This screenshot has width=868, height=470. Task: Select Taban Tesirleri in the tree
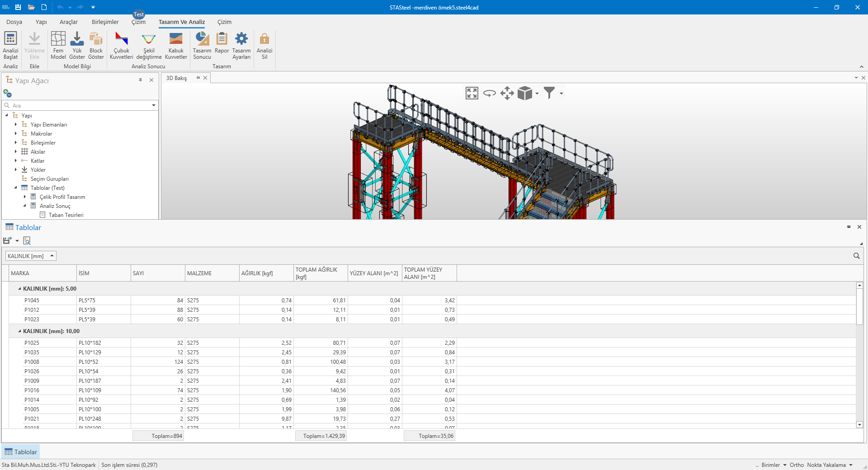coord(66,215)
